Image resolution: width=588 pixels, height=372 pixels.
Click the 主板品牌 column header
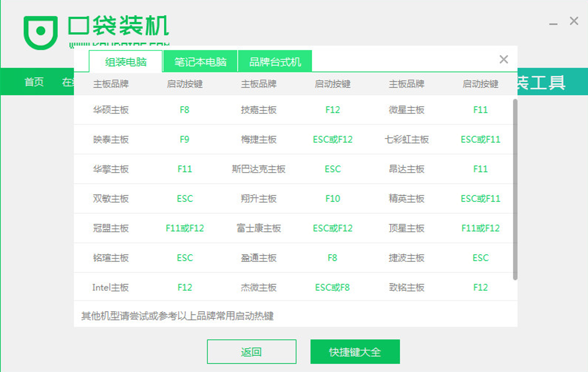pyautogui.click(x=110, y=84)
